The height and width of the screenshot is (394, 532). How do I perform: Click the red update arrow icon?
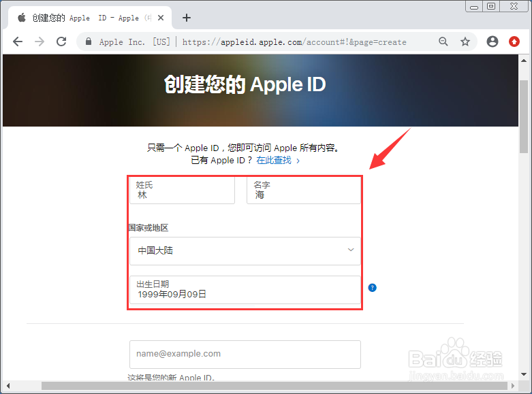(x=514, y=42)
